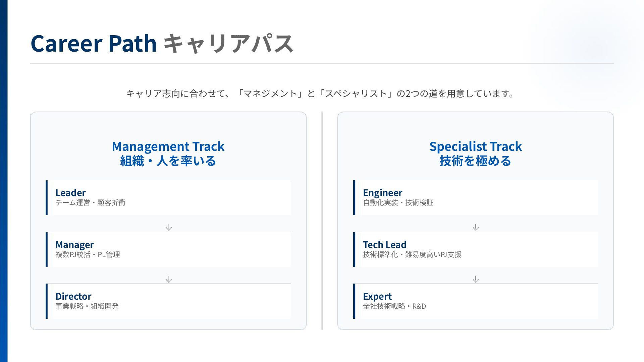
Task: Click the arrow between Engineer and Tech Lead
Action: tap(476, 228)
